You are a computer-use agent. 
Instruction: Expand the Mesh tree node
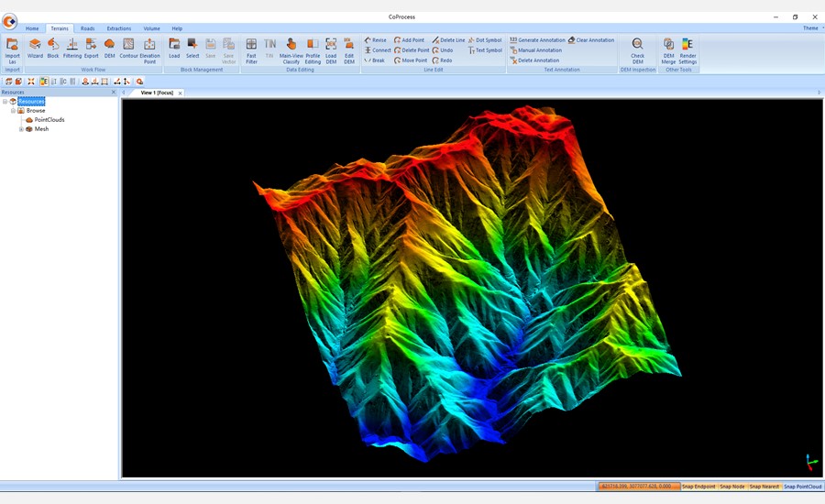pos(21,129)
